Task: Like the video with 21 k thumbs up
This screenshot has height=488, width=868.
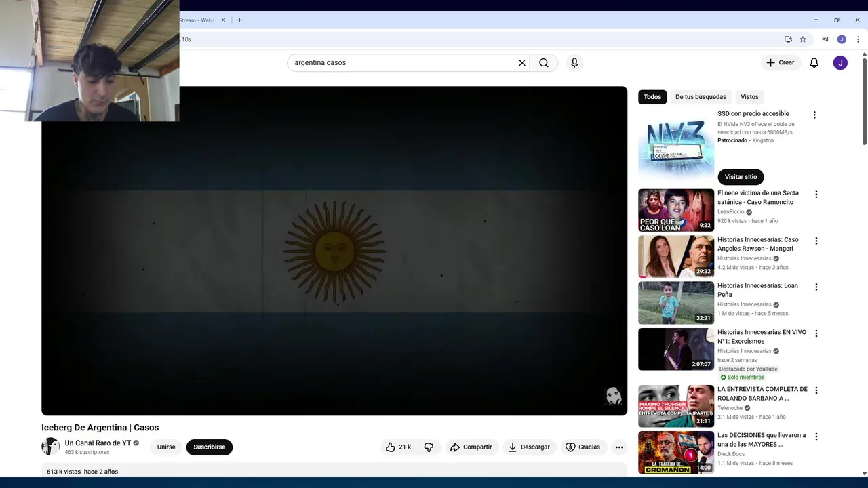Action: (398, 447)
